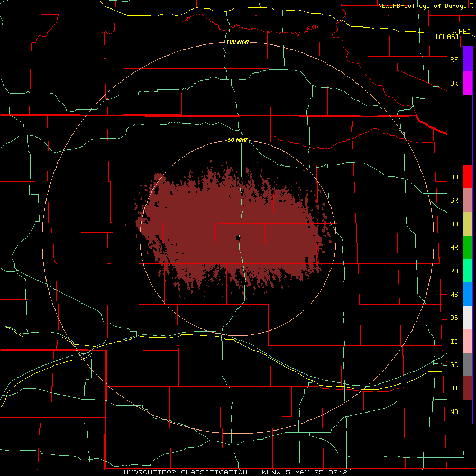Click the DS legend label

pyautogui.click(x=454, y=318)
